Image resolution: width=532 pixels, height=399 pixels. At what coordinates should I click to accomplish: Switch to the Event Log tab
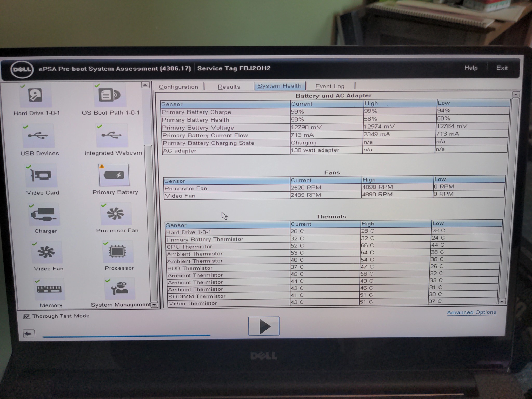tap(329, 86)
